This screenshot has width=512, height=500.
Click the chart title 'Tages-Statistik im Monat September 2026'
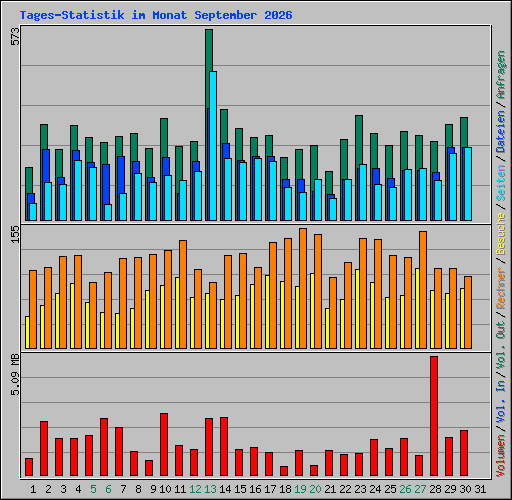click(156, 15)
